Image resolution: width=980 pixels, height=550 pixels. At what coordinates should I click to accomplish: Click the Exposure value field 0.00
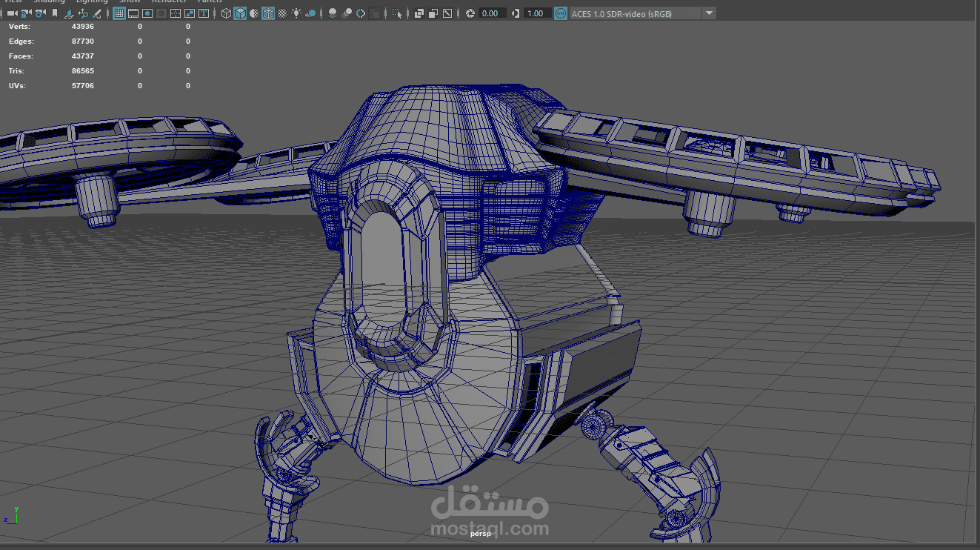coord(492,13)
